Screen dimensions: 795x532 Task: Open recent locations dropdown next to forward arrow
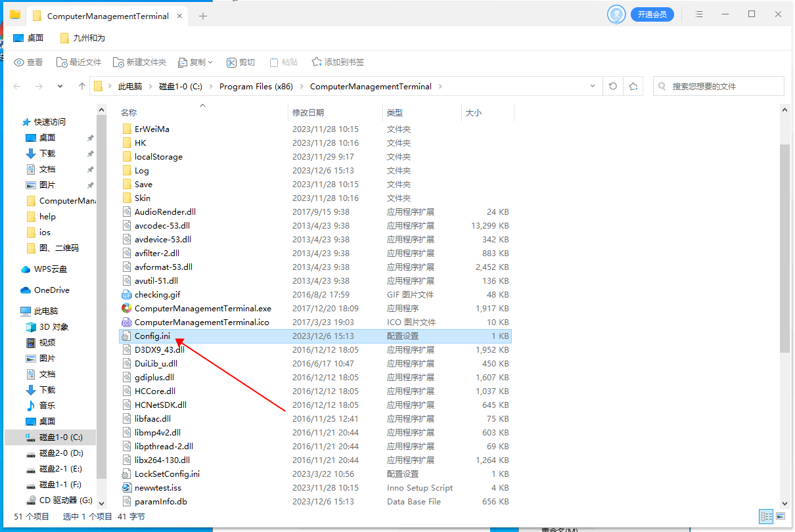[x=60, y=86]
